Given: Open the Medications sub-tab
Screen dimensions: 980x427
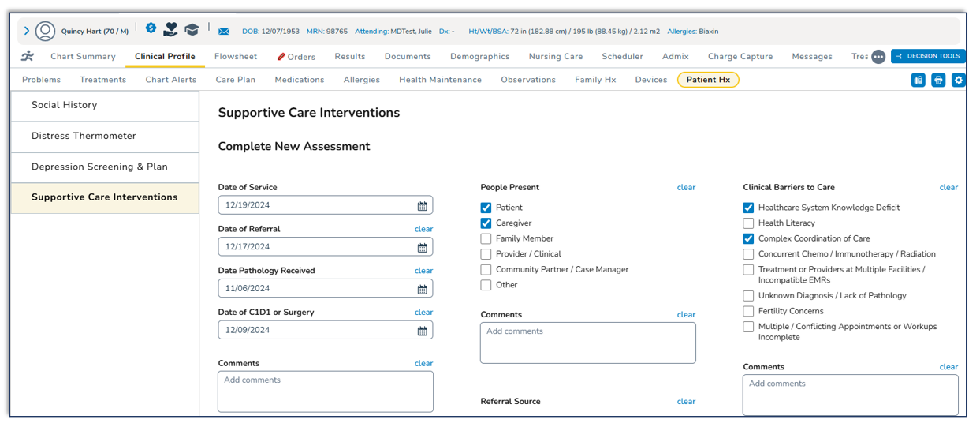Looking at the screenshot, I should coord(300,80).
